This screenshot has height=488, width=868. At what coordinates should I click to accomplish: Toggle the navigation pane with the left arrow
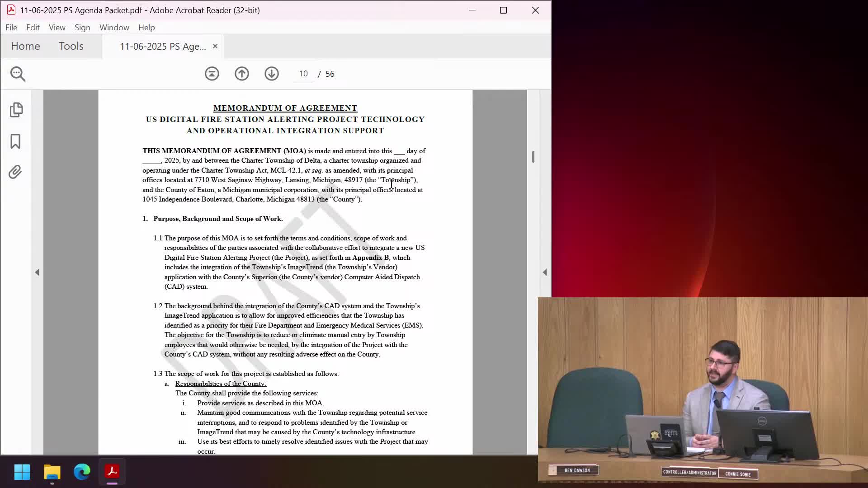pyautogui.click(x=38, y=272)
